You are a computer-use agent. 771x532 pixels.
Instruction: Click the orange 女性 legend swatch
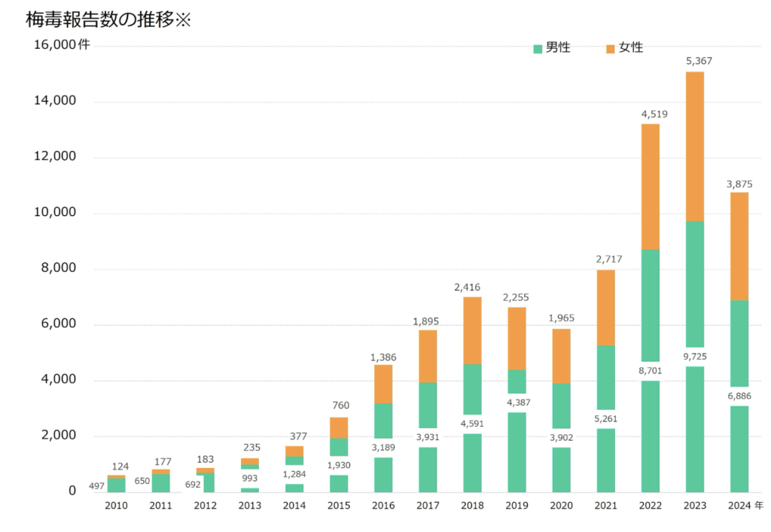pos(611,48)
